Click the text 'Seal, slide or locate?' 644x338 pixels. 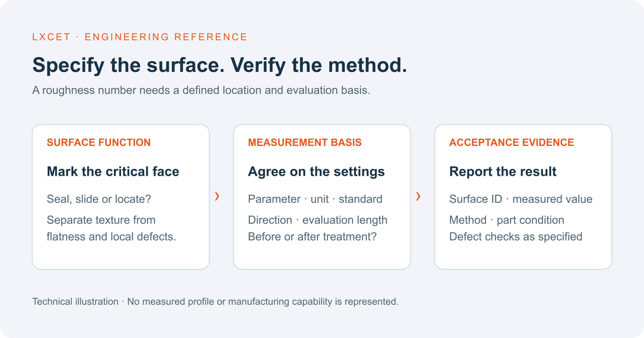99,199
